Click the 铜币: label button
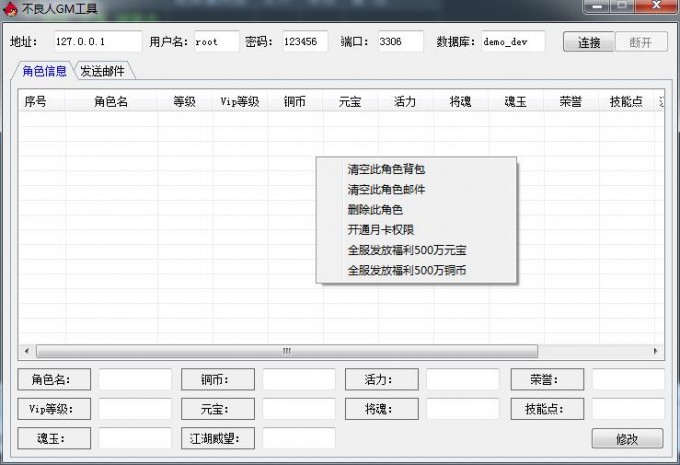This screenshot has width=680, height=465. [x=218, y=380]
